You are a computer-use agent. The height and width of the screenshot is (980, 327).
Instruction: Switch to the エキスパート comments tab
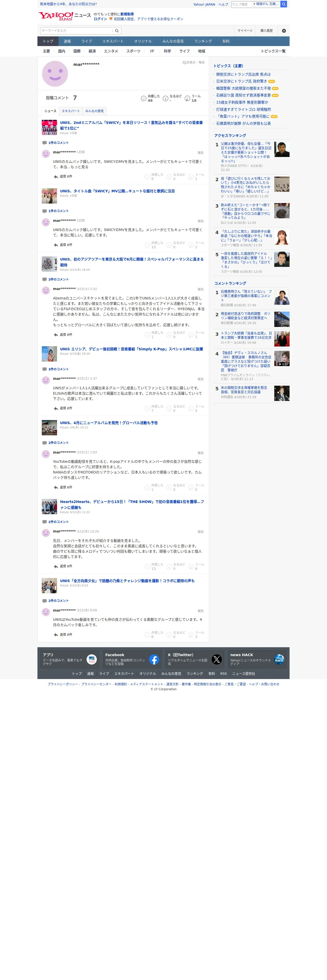pyautogui.click(x=71, y=111)
